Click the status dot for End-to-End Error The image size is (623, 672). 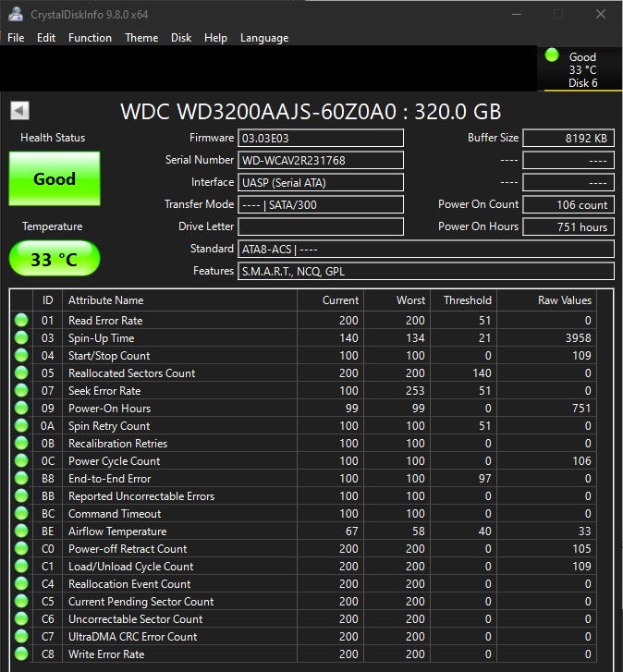tap(21, 478)
